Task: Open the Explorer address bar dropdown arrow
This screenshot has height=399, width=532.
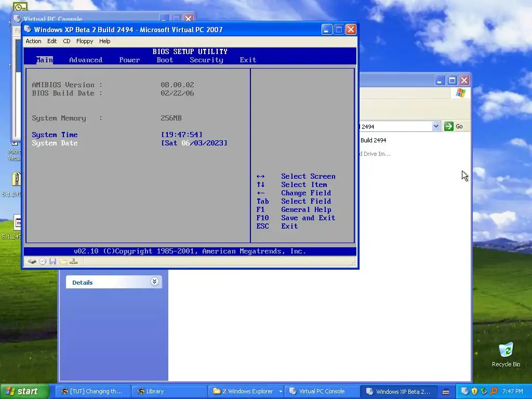Action: [436, 127]
